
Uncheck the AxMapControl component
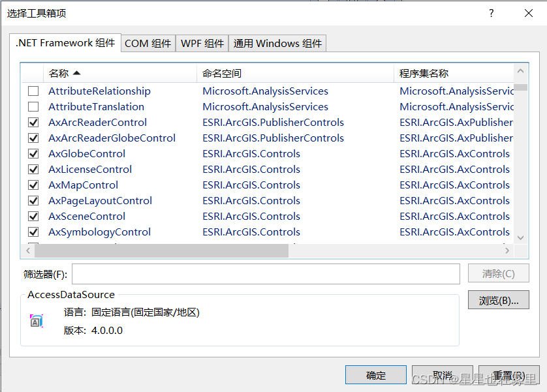(33, 185)
